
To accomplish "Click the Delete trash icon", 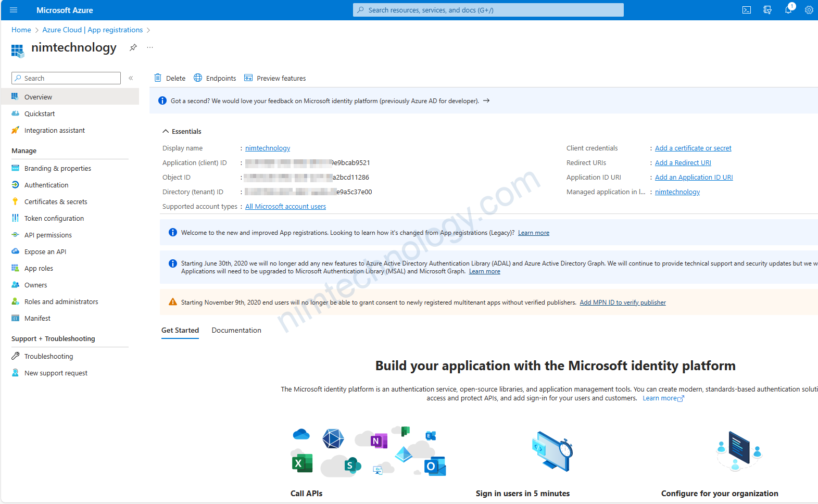I will [158, 78].
